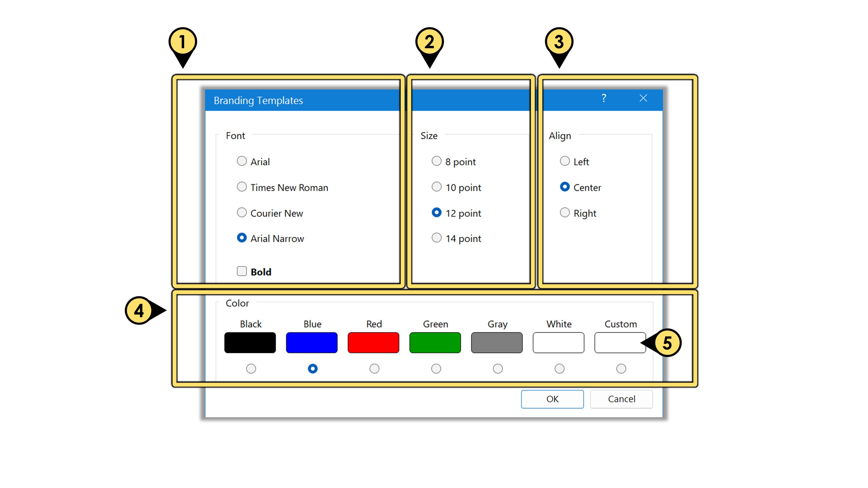This screenshot has width=868, height=488.
Task: Choose Times New Roman font option
Action: [242, 187]
